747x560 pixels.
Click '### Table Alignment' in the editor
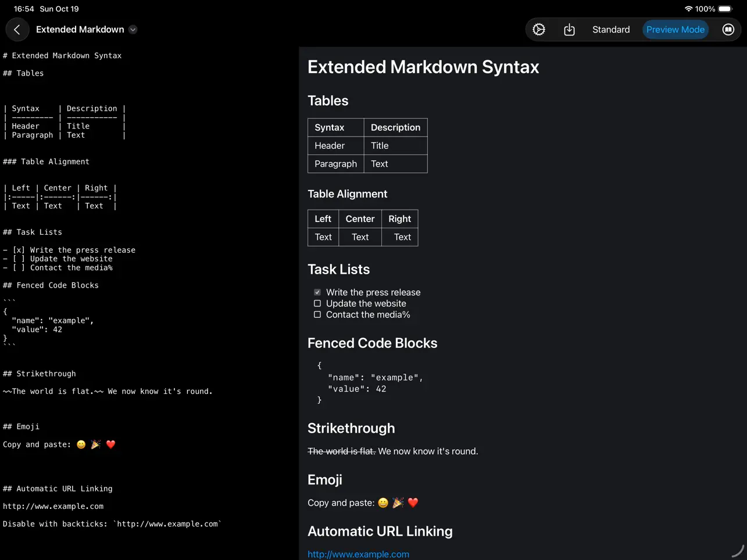(46, 161)
